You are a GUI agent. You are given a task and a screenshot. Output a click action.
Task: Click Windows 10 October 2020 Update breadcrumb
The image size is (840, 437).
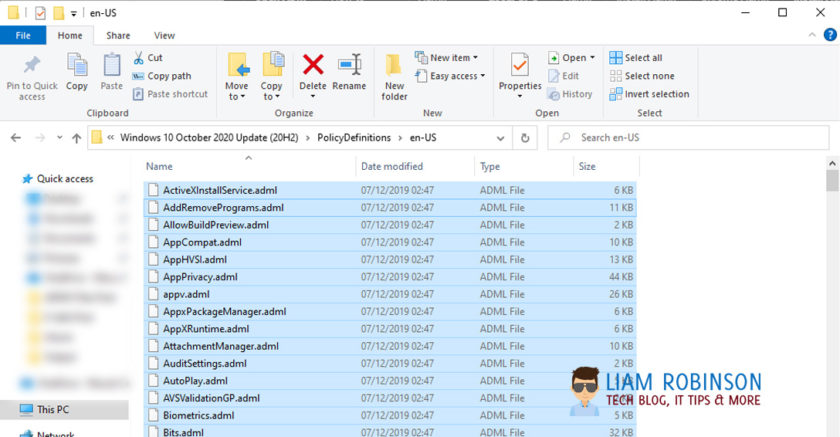click(x=209, y=138)
